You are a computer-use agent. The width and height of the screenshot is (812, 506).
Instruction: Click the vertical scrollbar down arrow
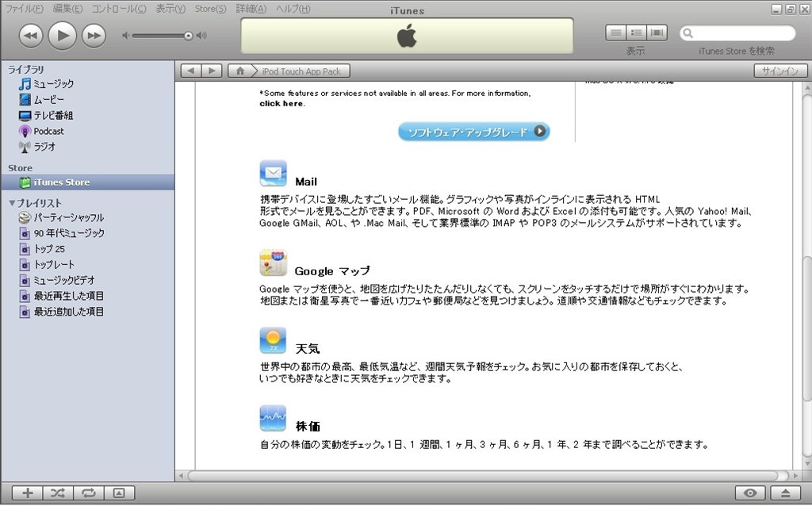807,463
